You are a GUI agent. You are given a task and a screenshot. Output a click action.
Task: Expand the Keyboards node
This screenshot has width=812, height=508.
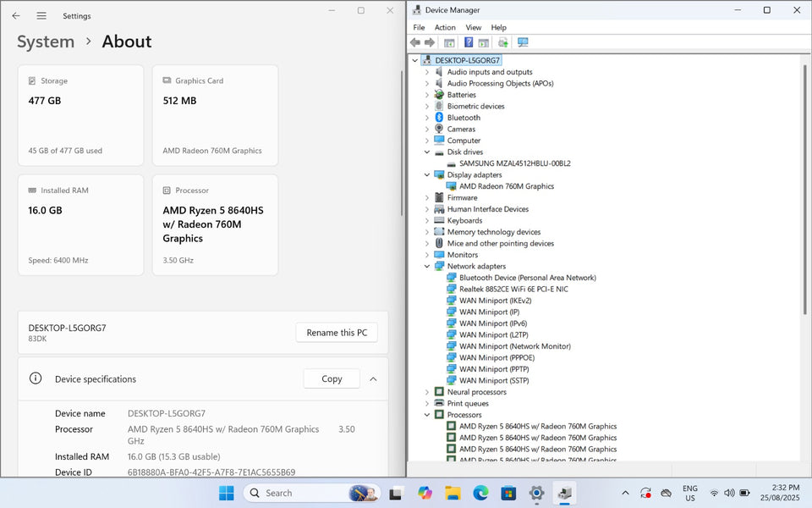click(427, 220)
